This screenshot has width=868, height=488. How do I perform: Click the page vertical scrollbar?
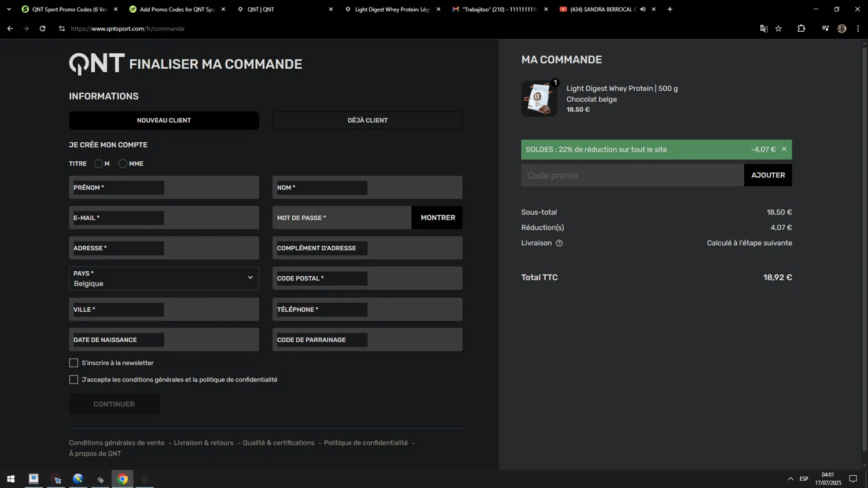point(865,249)
